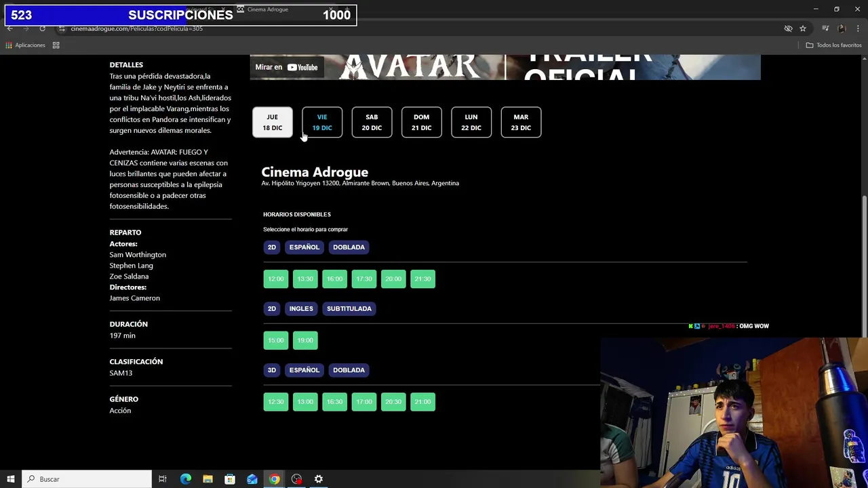Click the Acción genre value

(x=120, y=411)
